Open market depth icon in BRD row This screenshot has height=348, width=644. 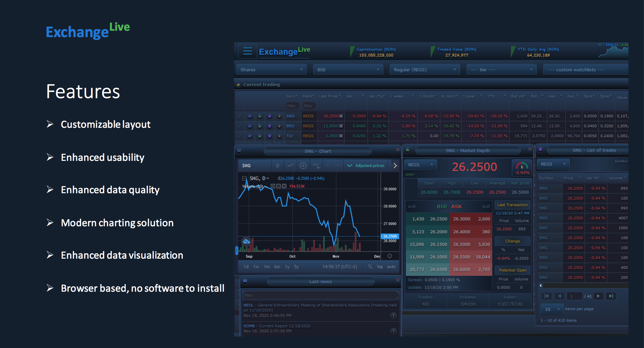[x=260, y=126]
